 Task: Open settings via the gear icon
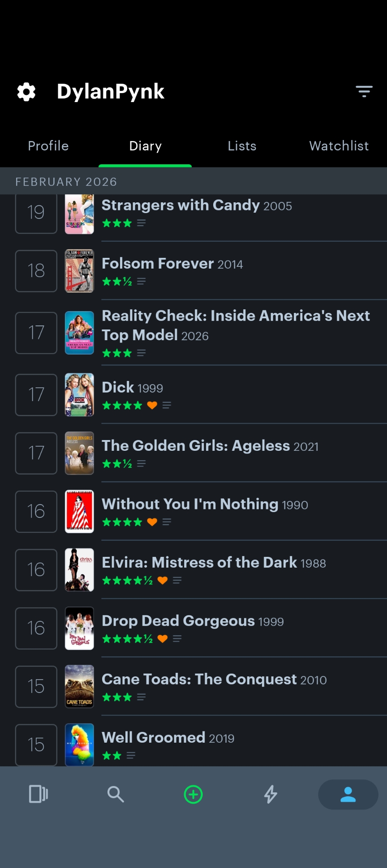(26, 92)
